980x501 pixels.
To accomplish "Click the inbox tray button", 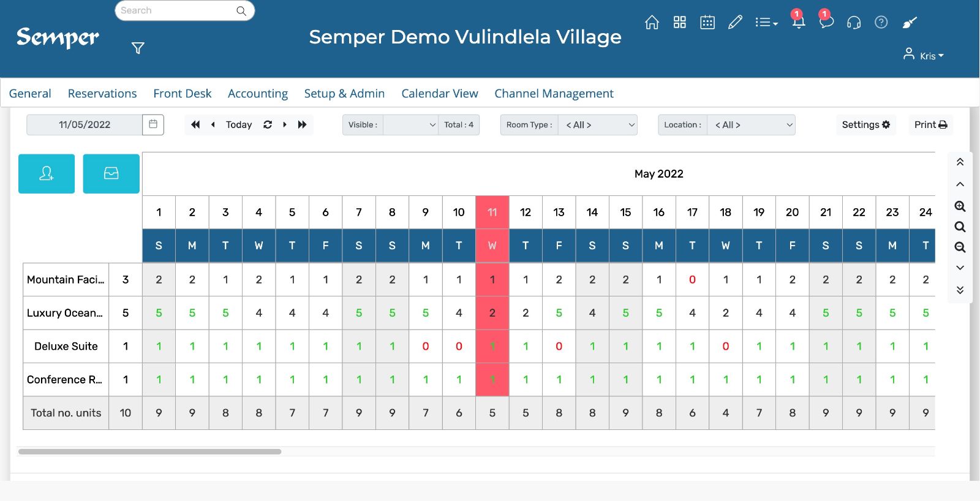I will click(111, 174).
